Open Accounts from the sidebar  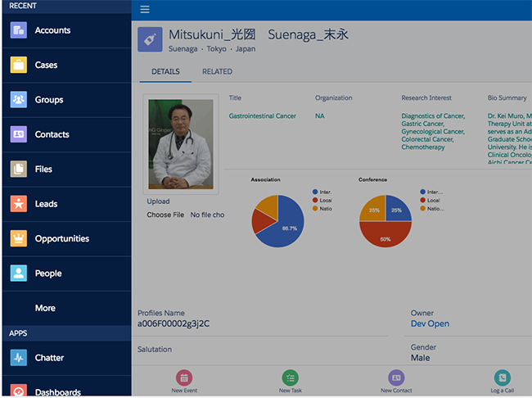click(x=66, y=30)
